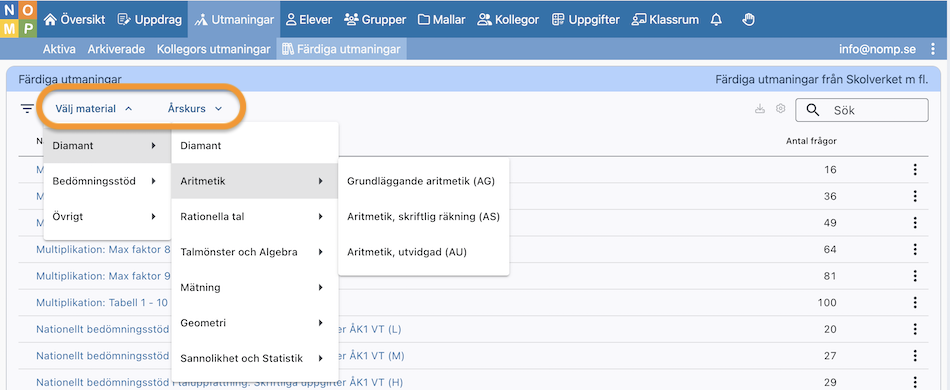
Task: Open the settings gear beside search
Action: (780, 109)
